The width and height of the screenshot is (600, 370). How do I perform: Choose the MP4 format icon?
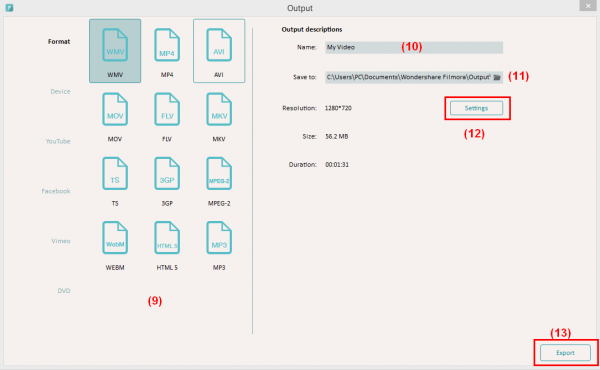click(167, 45)
